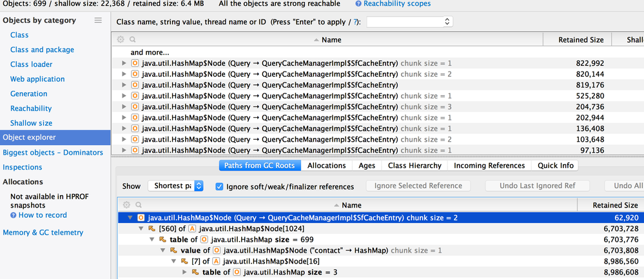
Task: Click Undo Last Ignored Ref button
Action: (537, 186)
